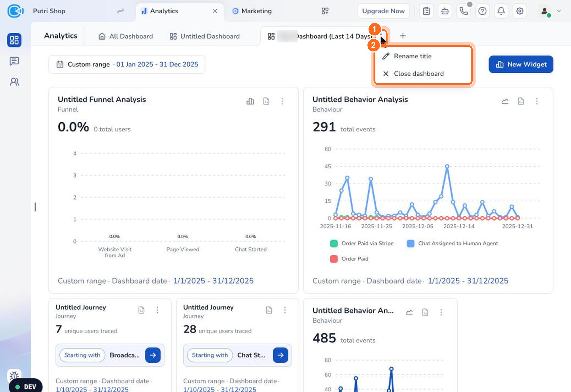The image size is (571, 392).
Task: Click the arrow next to Broadca... starting event
Action: pyautogui.click(x=153, y=355)
